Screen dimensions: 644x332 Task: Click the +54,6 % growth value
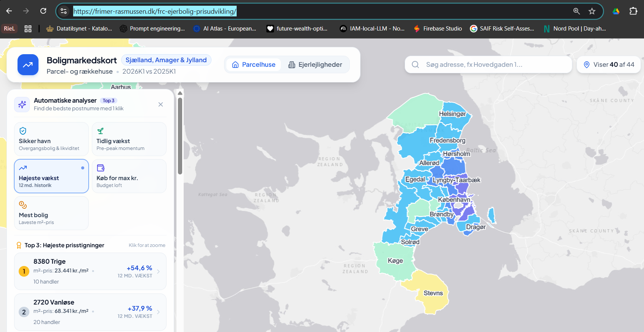tap(139, 268)
